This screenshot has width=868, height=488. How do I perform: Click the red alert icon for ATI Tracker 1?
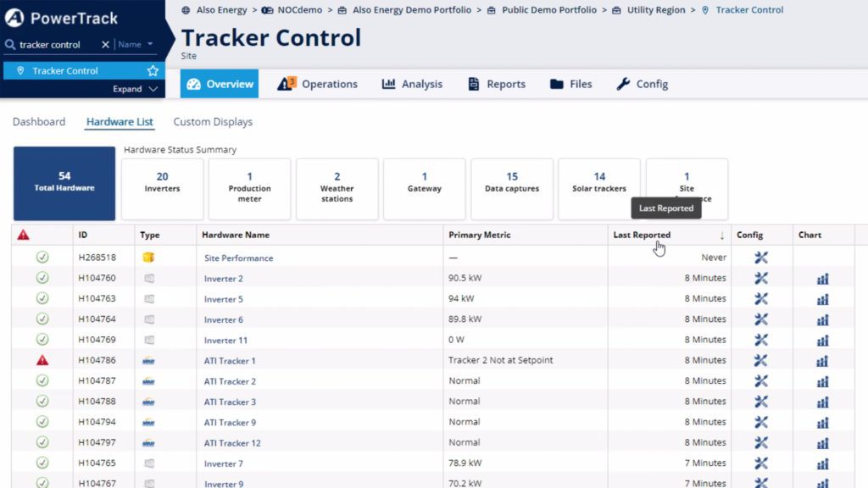coord(42,360)
